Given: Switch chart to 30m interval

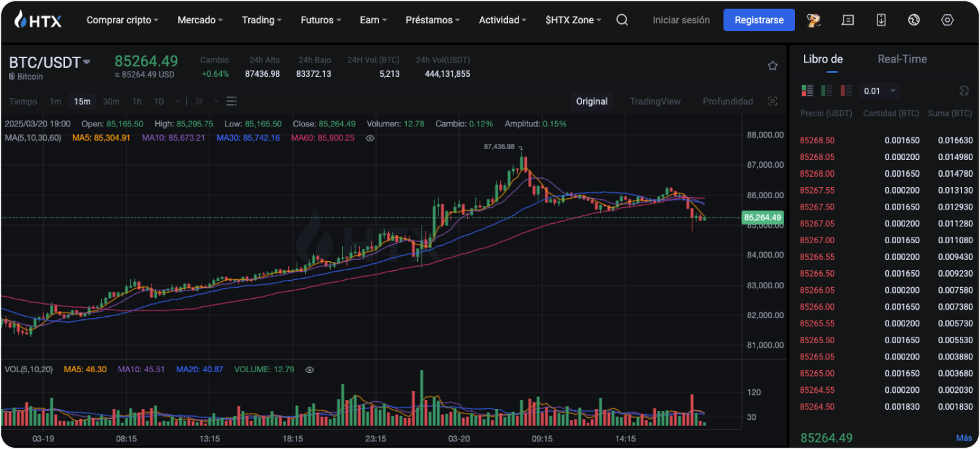Looking at the screenshot, I should (x=111, y=101).
